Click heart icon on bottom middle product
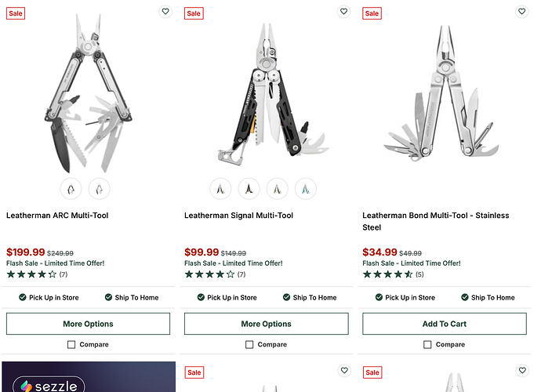The image size is (541, 392). [344, 370]
